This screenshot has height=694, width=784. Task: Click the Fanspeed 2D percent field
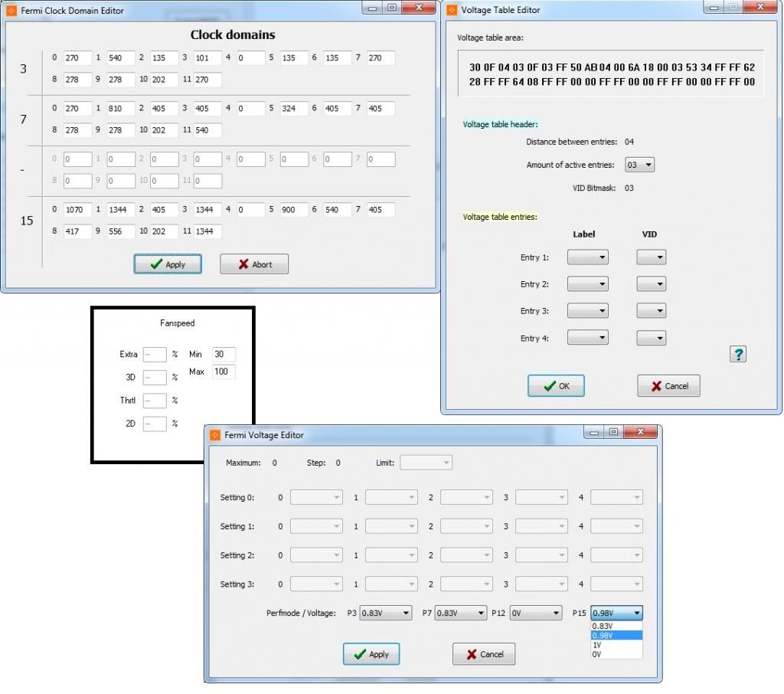[155, 424]
